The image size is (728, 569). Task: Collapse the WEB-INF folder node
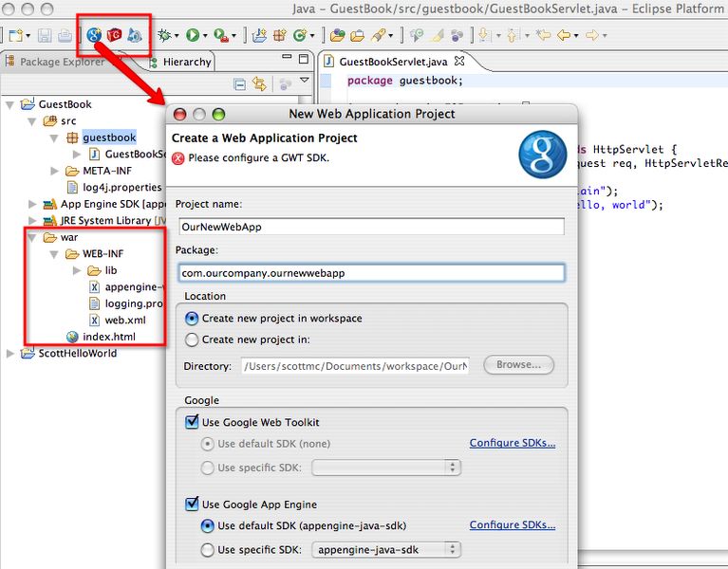click(54, 254)
